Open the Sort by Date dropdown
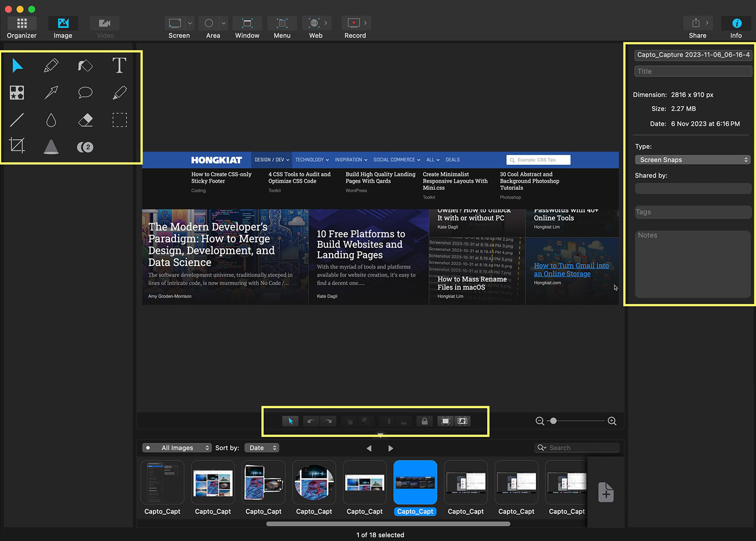 coord(262,448)
